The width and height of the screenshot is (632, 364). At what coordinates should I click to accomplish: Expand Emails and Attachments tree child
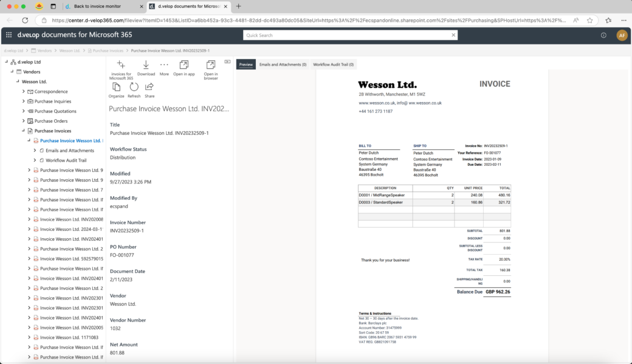[35, 150]
